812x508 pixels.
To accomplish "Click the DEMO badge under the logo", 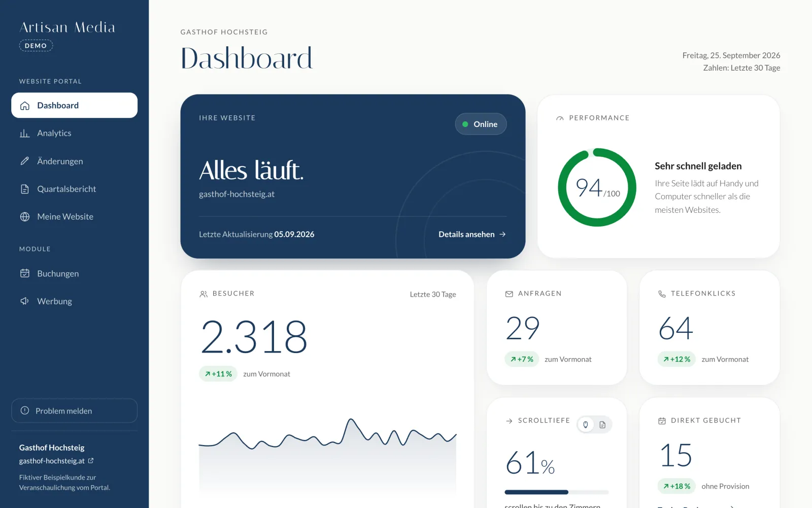I will [x=36, y=46].
